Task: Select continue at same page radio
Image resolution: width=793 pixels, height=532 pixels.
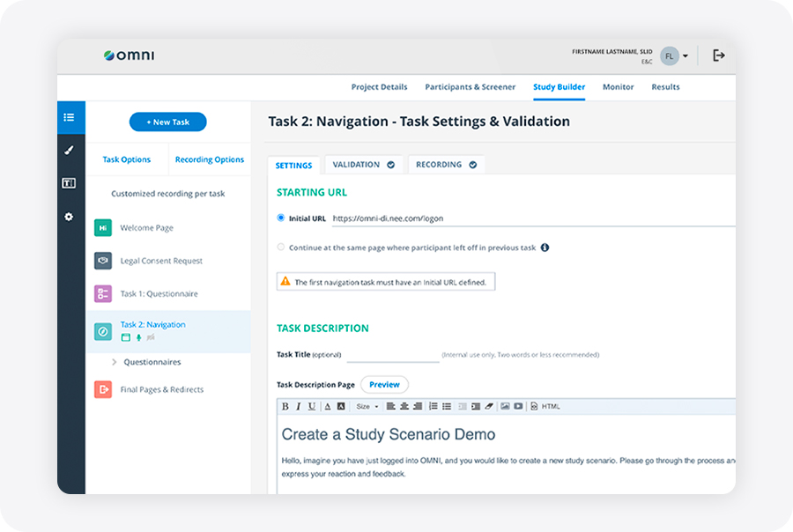Action: point(281,247)
